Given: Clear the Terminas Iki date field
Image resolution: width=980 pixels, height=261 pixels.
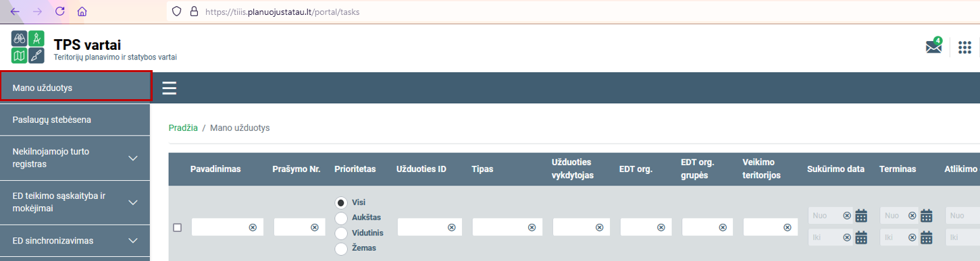Looking at the screenshot, I should 912,237.
